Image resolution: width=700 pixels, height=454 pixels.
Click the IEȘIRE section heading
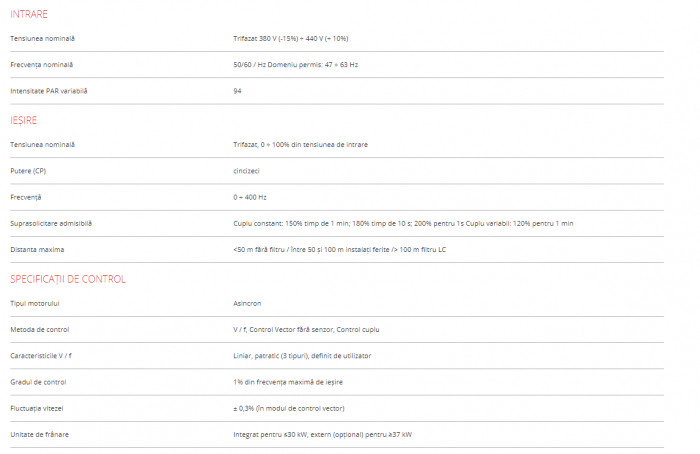click(x=24, y=120)
